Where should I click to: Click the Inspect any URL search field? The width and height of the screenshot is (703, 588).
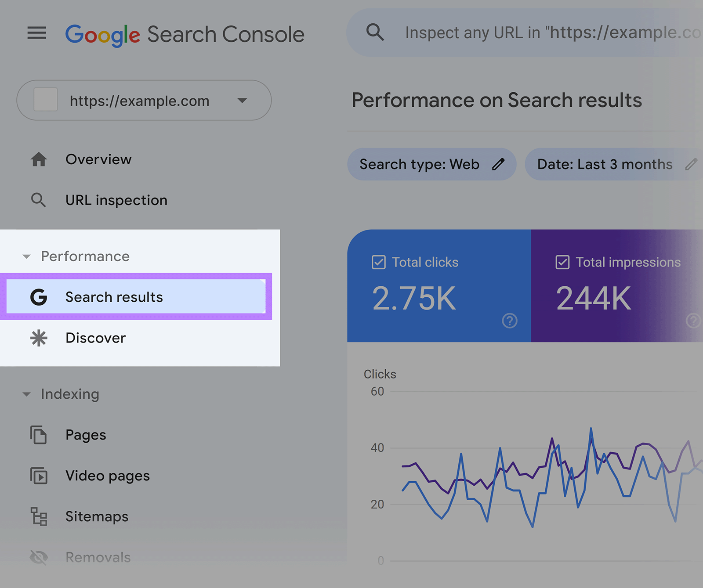pyautogui.click(x=527, y=32)
